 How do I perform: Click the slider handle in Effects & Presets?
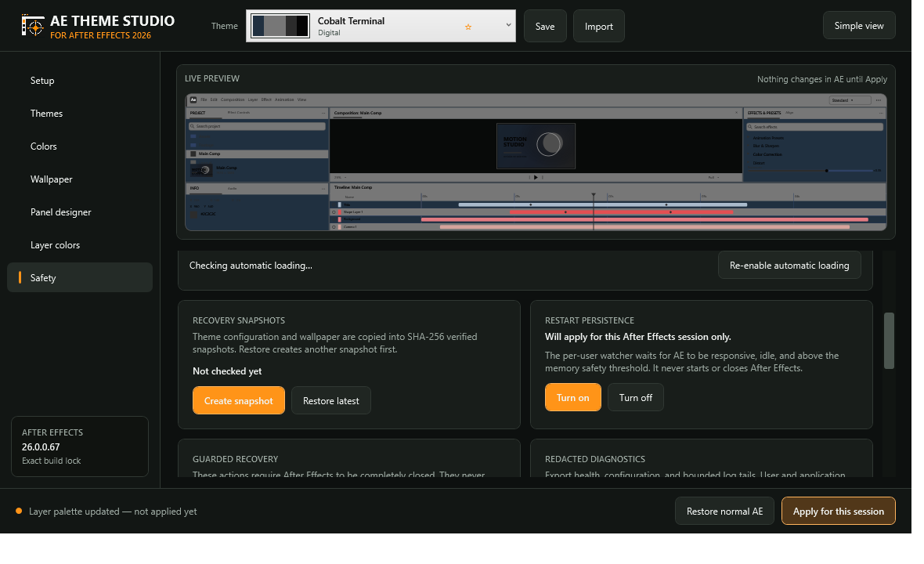[827, 171]
